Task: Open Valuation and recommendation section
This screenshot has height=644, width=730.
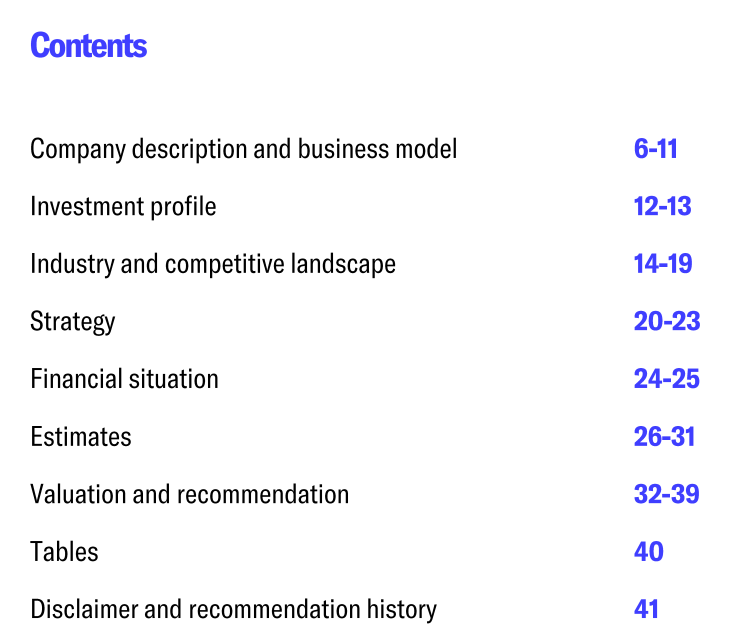Action: (x=189, y=494)
